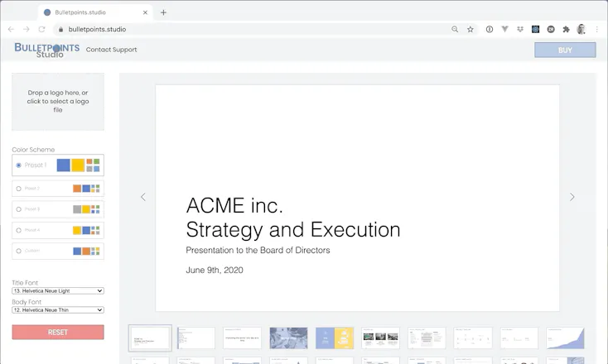The height and width of the screenshot is (364, 608).
Task: Click the yellow swatch in Preset 1
Action: [x=78, y=165]
